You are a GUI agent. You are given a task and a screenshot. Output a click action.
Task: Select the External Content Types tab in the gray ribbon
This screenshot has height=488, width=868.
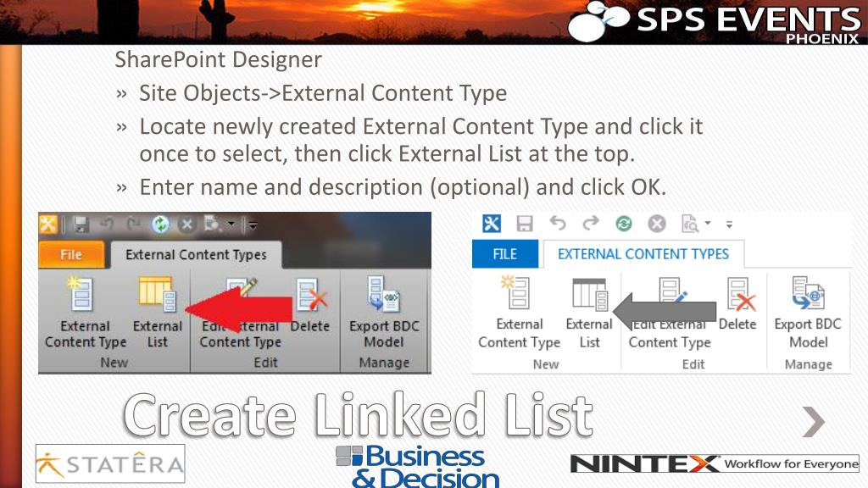(196, 254)
